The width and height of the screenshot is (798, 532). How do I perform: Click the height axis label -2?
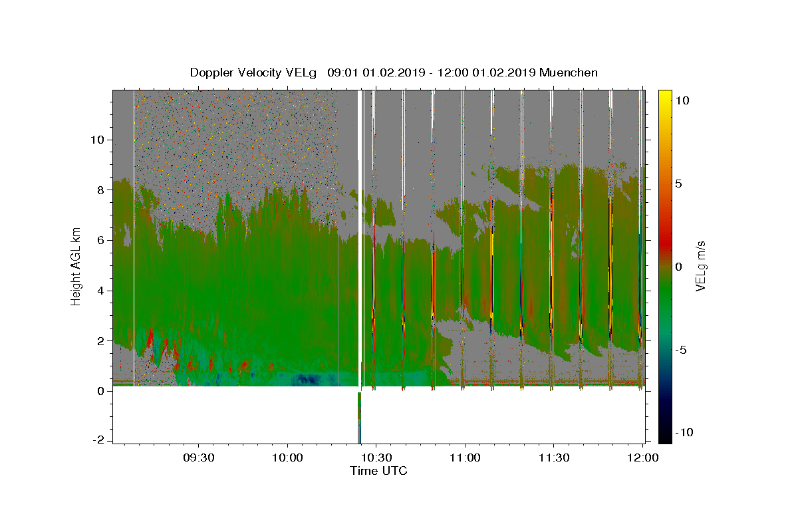tap(99, 441)
